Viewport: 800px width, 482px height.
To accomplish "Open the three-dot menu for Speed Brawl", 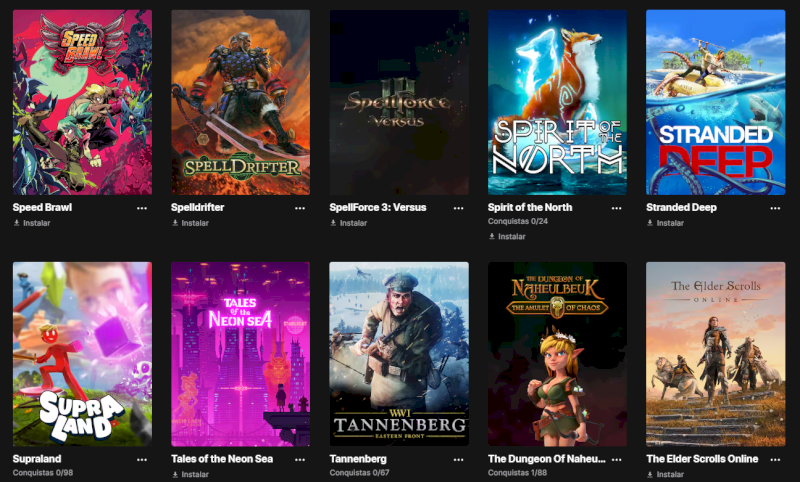I will click(142, 208).
